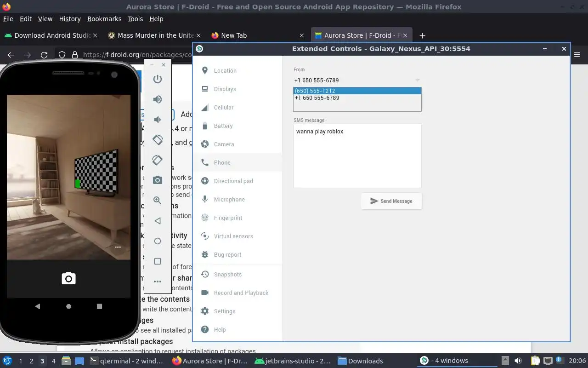
Task: Open Bug report page
Action: coord(237,254)
